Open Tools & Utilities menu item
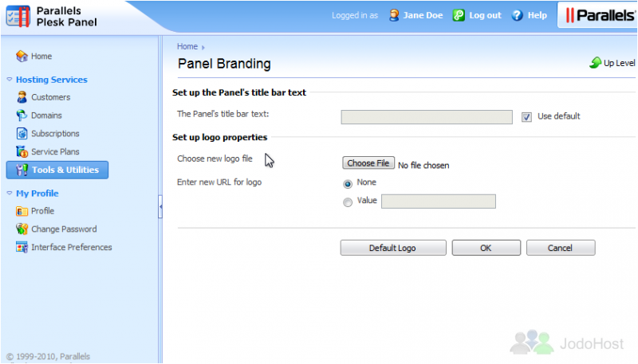 [57, 170]
